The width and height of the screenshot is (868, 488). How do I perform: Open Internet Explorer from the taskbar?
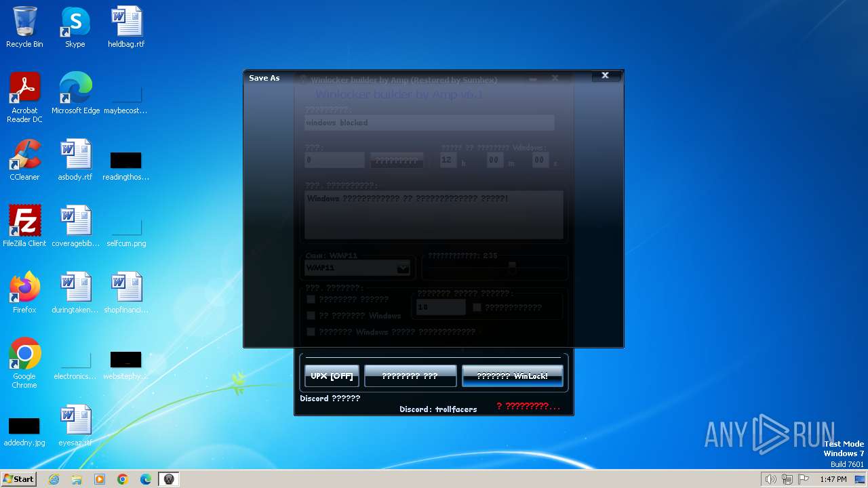click(x=54, y=479)
